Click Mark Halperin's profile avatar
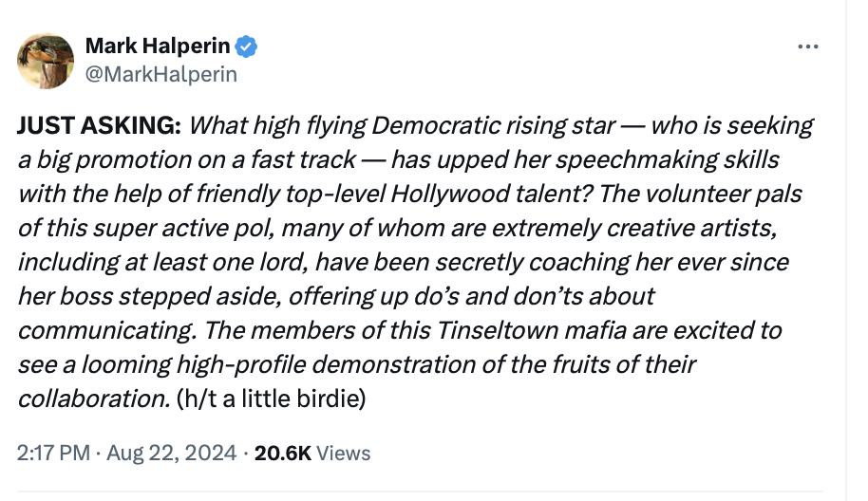The height and width of the screenshot is (501, 868). (x=46, y=60)
